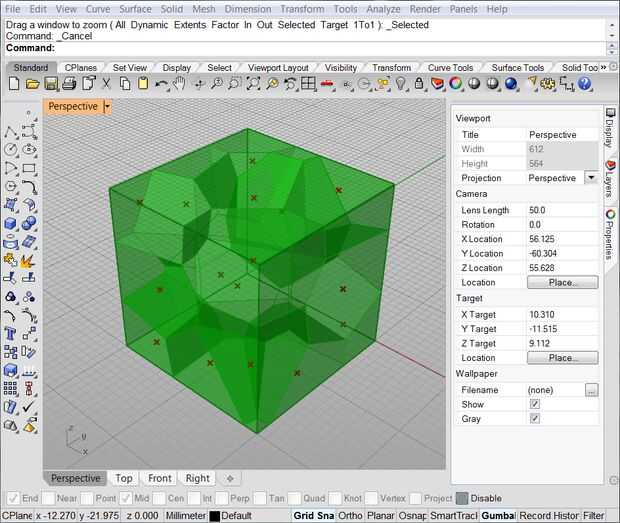Undo the last action using the toolbar arrow

tap(161, 84)
